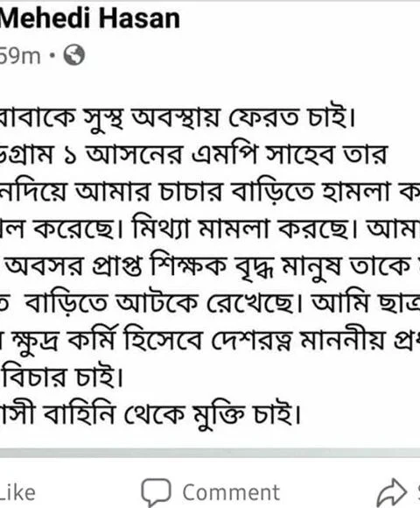Click the gray divider below the post
This screenshot has height=508, width=420.
point(210,453)
